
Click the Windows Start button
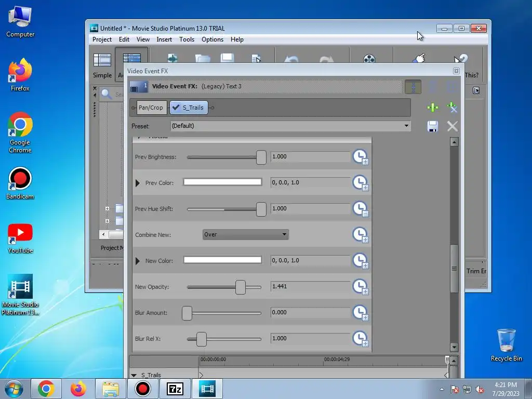click(14, 389)
